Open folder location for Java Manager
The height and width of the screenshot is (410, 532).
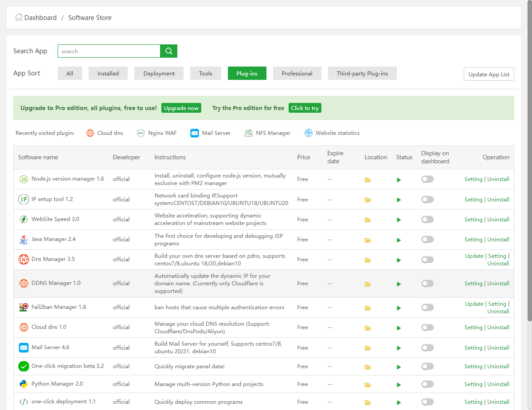368,240
